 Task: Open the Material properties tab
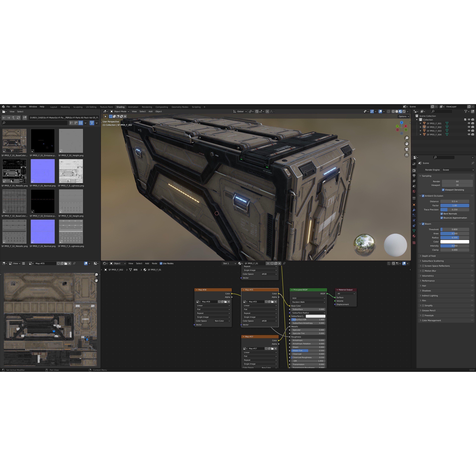pos(414,236)
